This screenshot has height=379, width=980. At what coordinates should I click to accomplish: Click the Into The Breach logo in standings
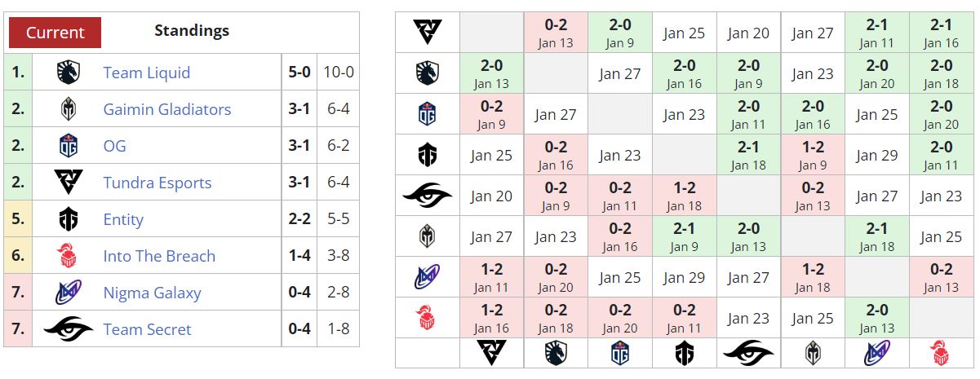tap(69, 256)
